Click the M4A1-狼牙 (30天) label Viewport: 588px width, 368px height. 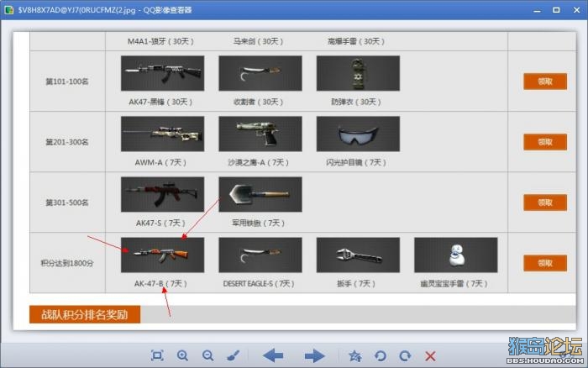click(x=160, y=41)
